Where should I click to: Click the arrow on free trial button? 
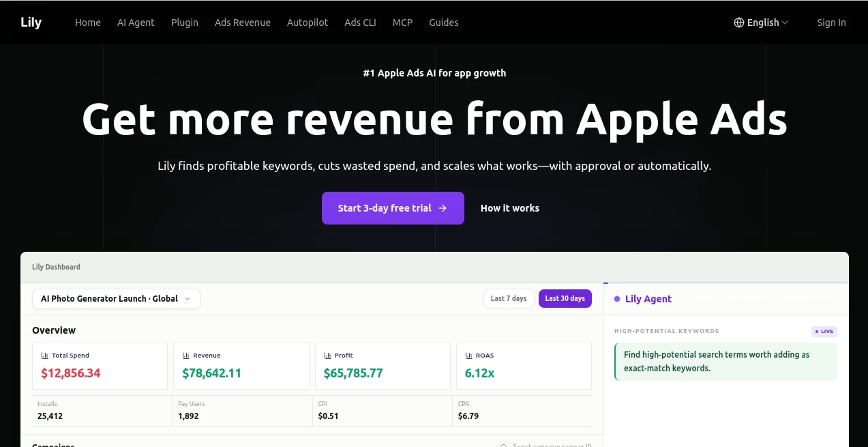(443, 208)
